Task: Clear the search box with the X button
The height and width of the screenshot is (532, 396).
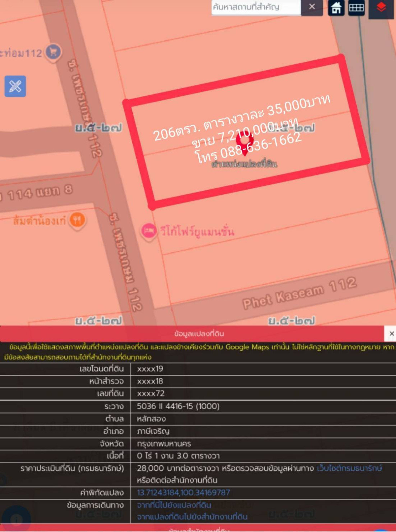Action: coord(312,7)
